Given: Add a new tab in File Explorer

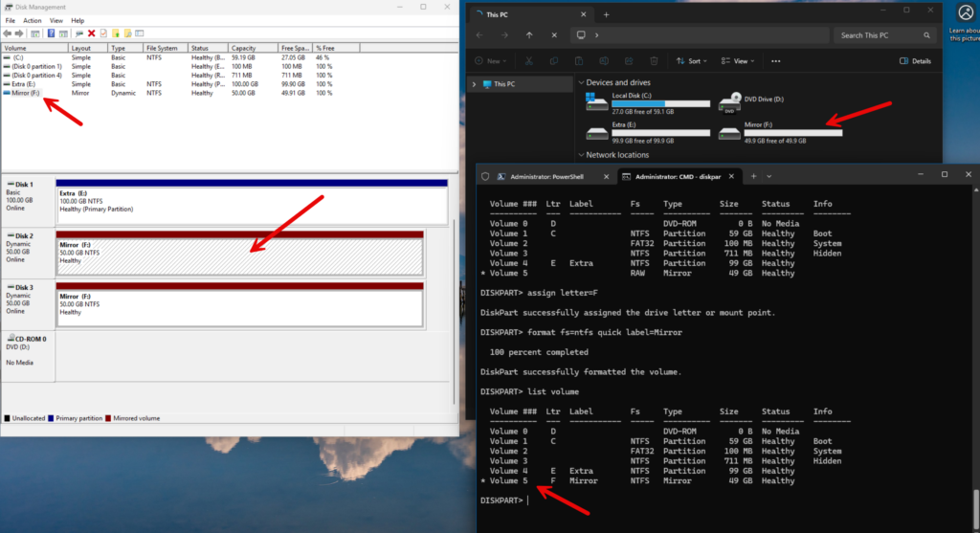Looking at the screenshot, I should [606, 14].
